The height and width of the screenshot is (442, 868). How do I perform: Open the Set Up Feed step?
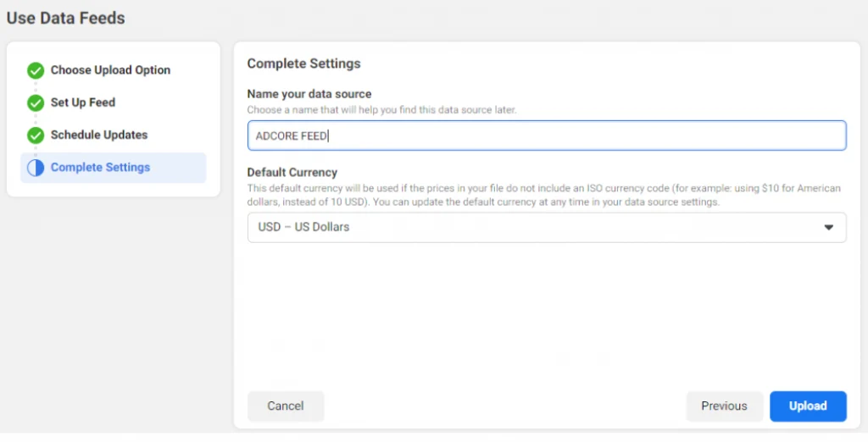83,102
